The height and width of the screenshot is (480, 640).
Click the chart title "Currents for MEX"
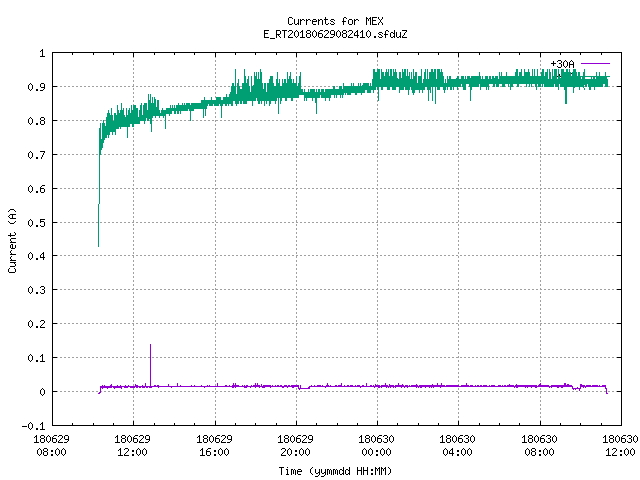[335, 21]
